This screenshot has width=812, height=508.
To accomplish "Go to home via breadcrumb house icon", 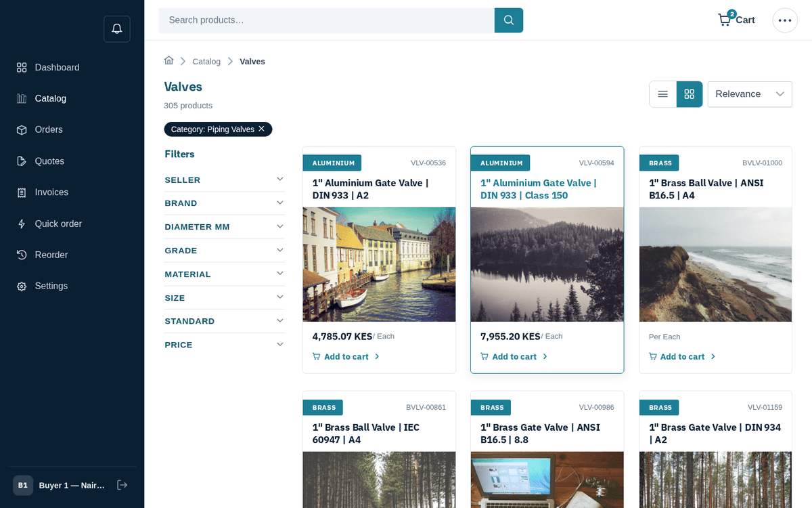I will tap(169, 61).
